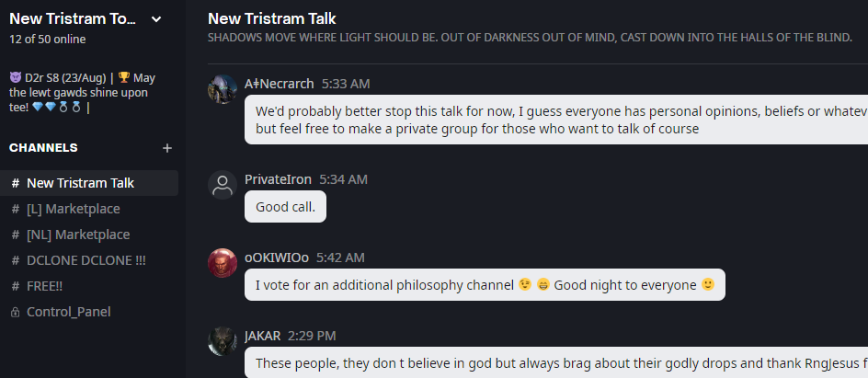868x378 pixels.
Task: Click JAKAR's profile avatar
Action: pos(223,341)
